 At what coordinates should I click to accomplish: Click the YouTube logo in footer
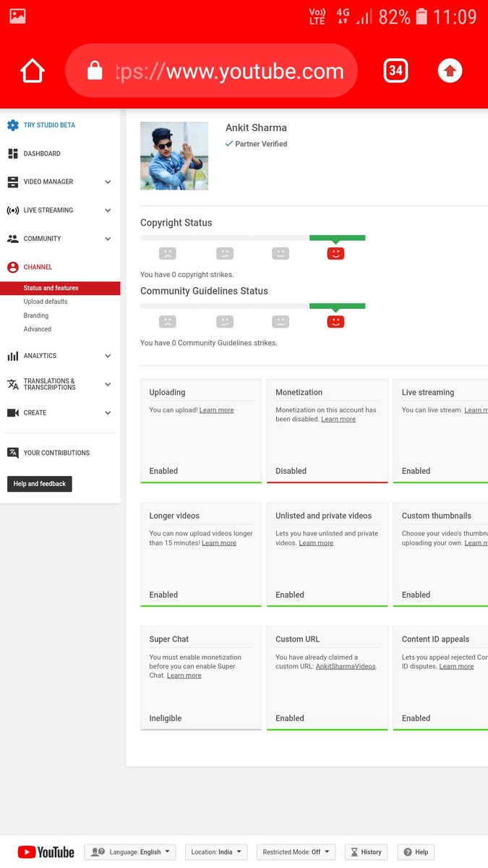click(x=46, y=852)
